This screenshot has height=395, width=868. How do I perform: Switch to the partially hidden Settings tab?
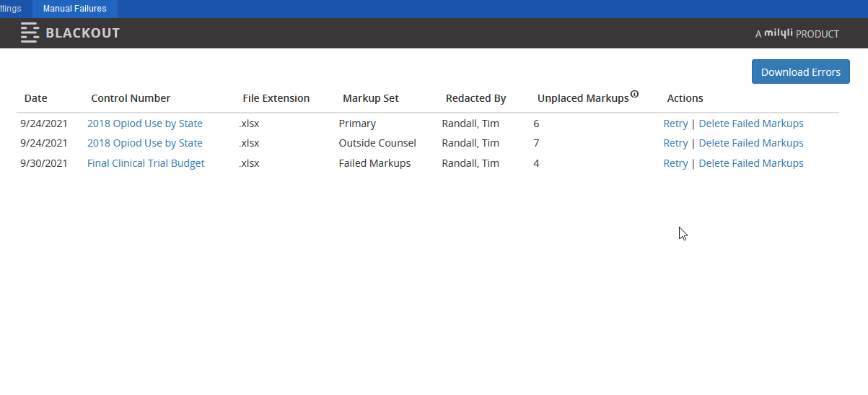tap(11, 9)
